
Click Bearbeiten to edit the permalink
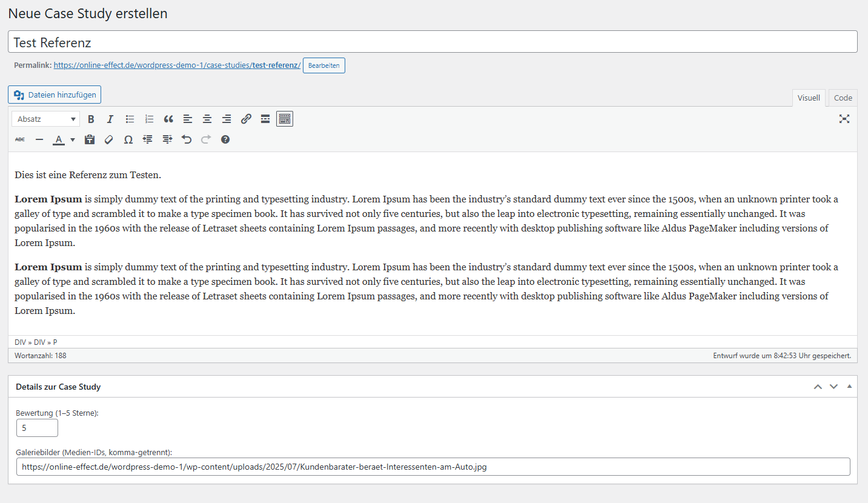(324, 65)
